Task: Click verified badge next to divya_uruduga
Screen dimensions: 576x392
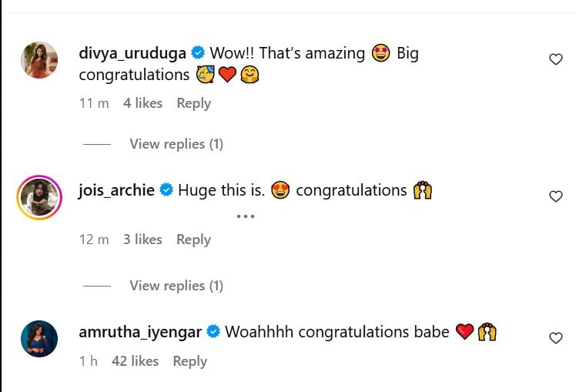Action: pyautogui.click(x=197, y=53)
